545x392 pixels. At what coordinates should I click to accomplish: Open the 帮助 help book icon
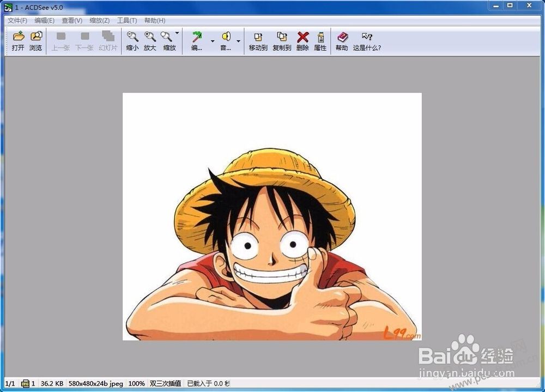coord(342,37)
